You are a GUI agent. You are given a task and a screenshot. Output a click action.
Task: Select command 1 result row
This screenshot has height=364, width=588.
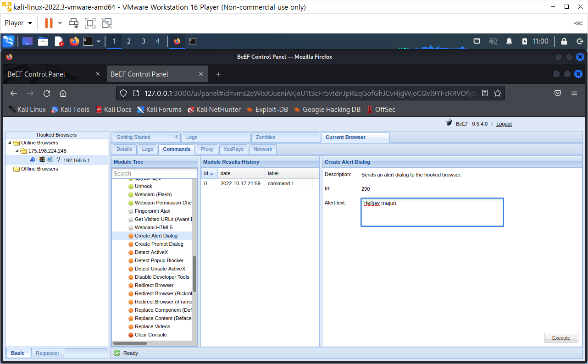(x=257, y=183)
